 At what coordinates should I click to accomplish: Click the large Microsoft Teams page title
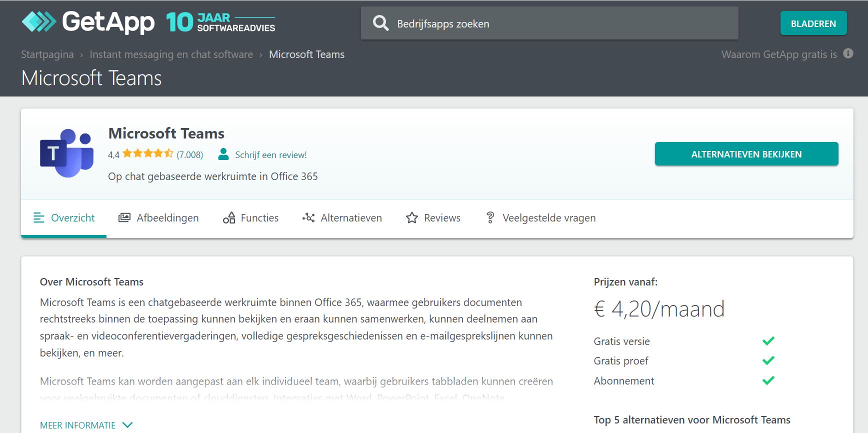(x=91, y=78)
